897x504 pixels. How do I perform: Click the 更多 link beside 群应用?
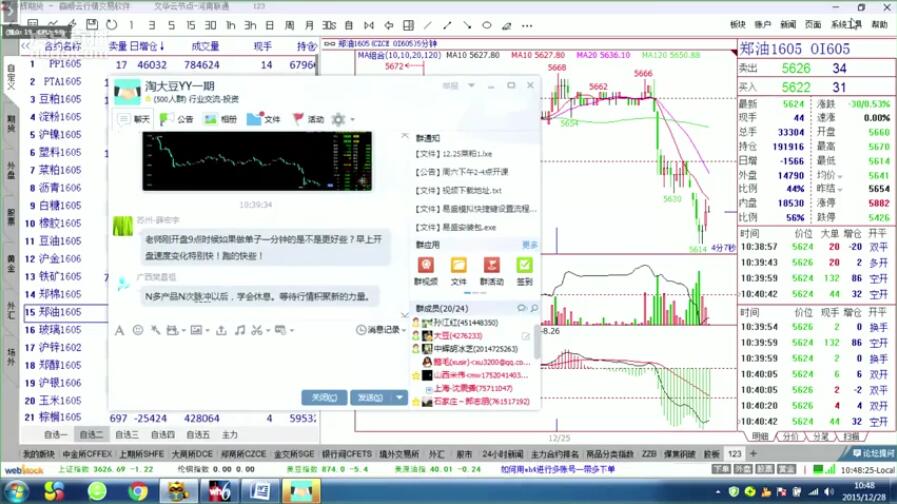pos(530,245)
